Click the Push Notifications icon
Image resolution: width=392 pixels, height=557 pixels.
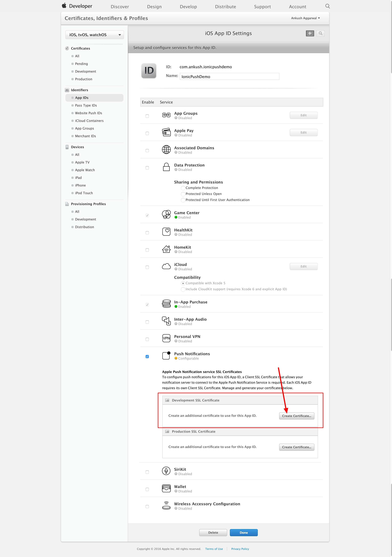tap(166, 355)
